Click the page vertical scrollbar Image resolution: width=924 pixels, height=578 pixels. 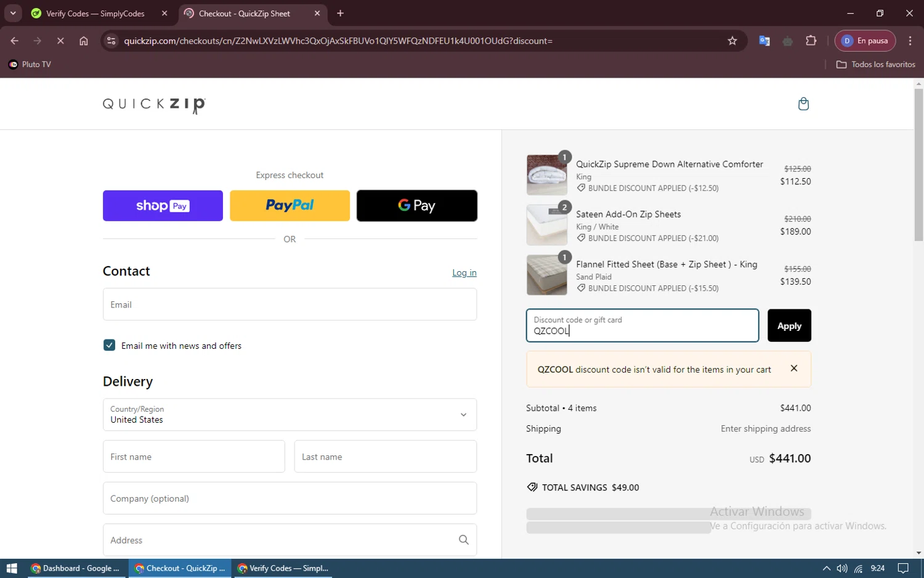pyautogui.click(x=918, y=165)
